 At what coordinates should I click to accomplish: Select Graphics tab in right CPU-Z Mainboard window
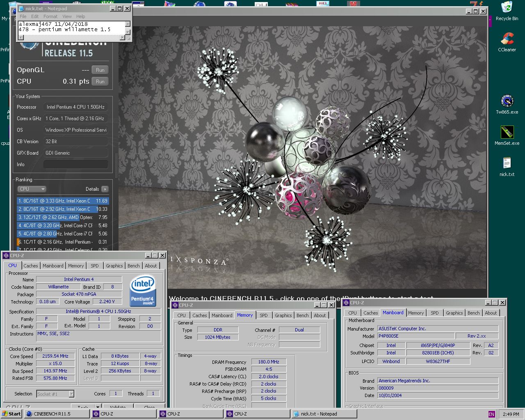point(454,313)
